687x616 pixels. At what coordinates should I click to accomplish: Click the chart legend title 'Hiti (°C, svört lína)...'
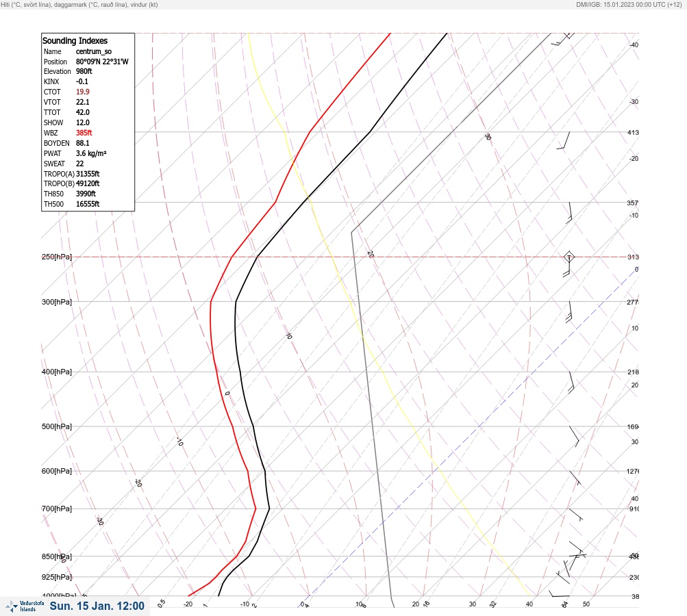[79, 4]
